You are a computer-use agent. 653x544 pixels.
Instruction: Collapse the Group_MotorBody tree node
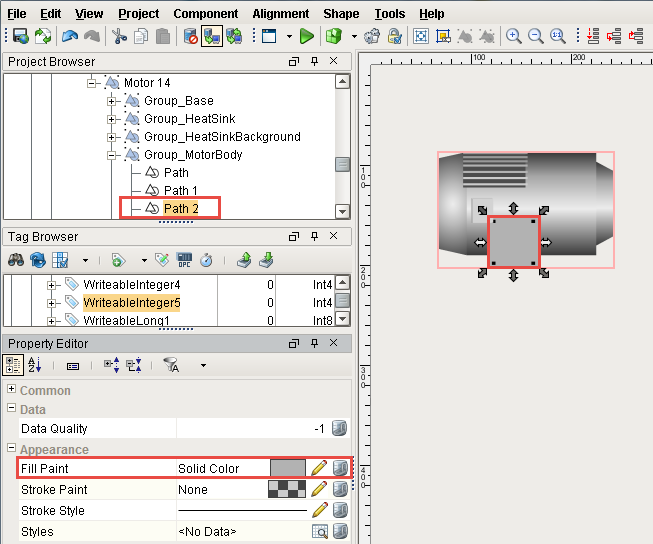tap(113, 155)
